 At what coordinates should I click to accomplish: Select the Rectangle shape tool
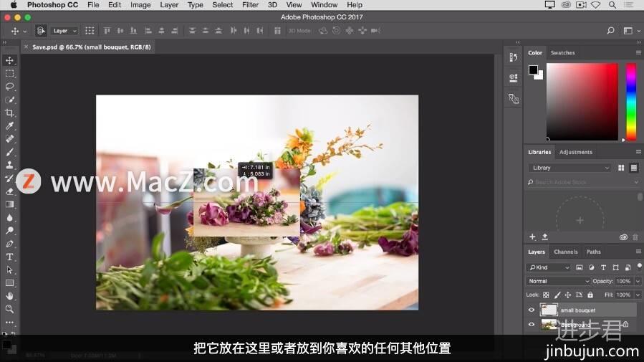pos(9,283)
